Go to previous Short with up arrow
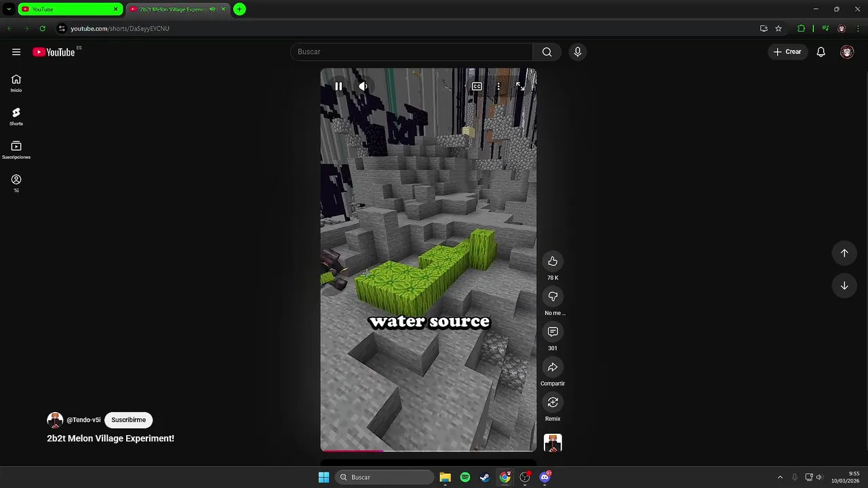This screenshot has height=488, width=868. coord(844,253)
